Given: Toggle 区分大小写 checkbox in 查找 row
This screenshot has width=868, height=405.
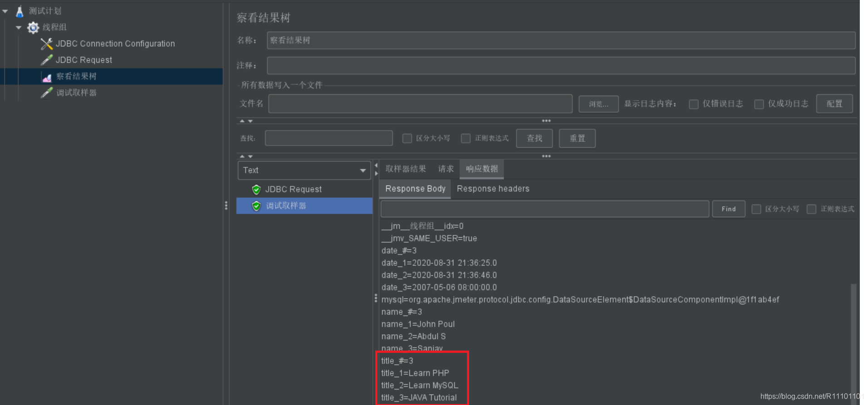Looking at the screenshot, I should point(407,138).
